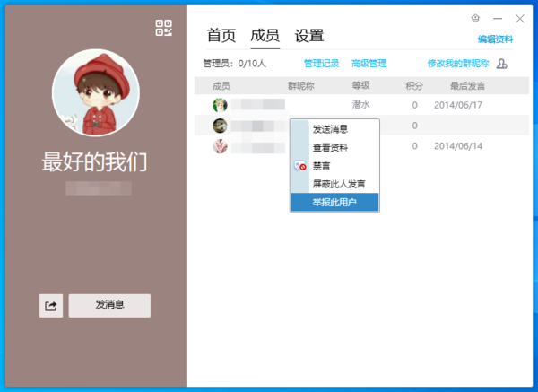Switch to the 成员 tab
538x392 pixels.
coord(265,36)
